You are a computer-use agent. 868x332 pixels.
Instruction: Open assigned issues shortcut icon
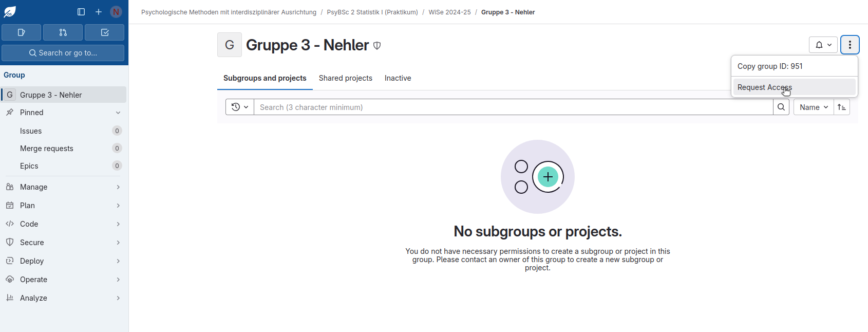(x=22, y=32)
